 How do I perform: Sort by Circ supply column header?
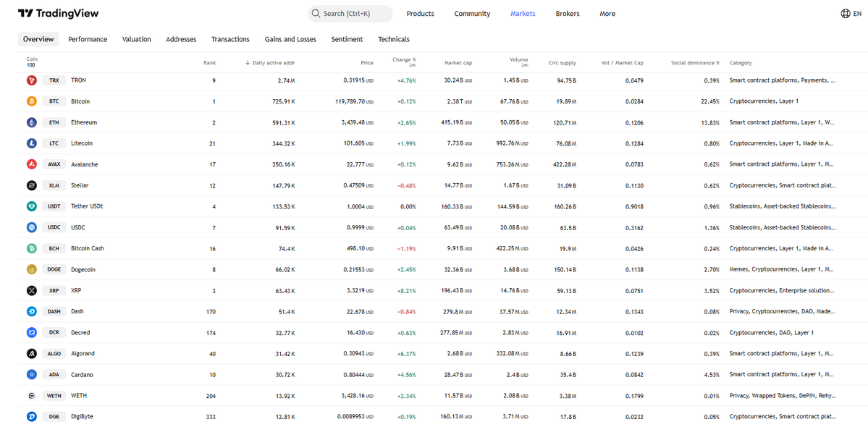(x=562, y=63)
